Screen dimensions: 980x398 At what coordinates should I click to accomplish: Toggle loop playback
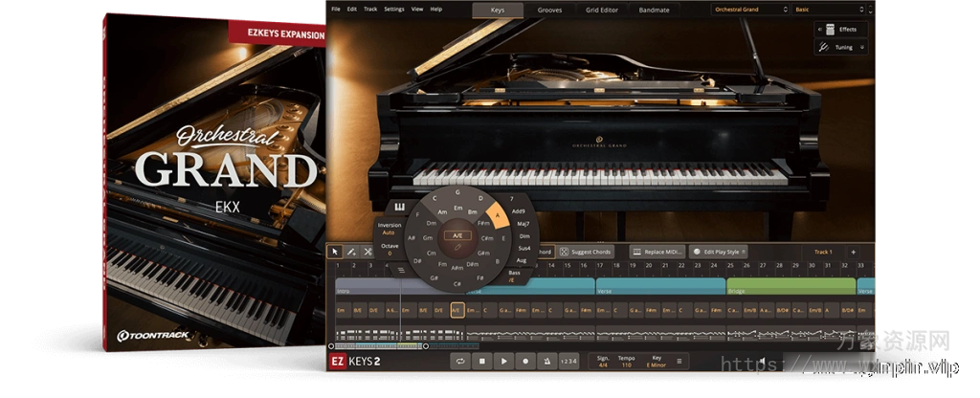click(460, 361)
